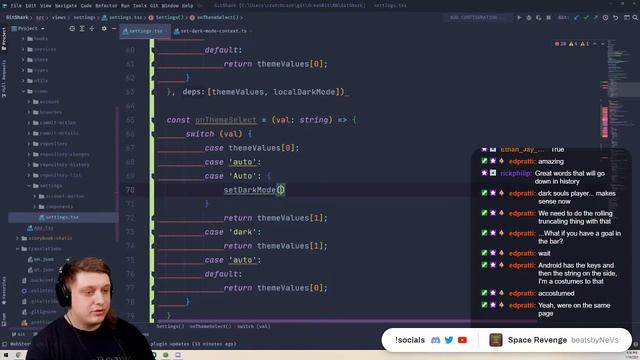Select en.json file in translations
The image size is (640, 360).
pyautogui.click(x=44, y=260)
